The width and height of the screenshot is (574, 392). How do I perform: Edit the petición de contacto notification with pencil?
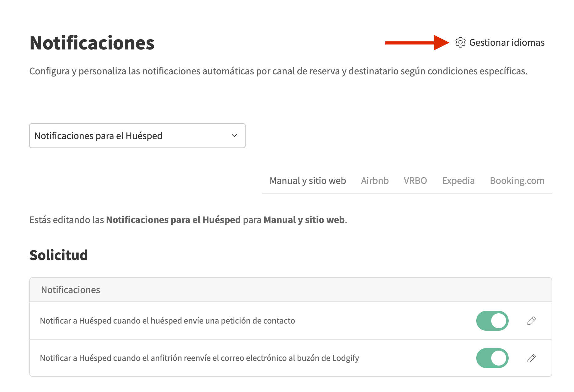(532, 321)
